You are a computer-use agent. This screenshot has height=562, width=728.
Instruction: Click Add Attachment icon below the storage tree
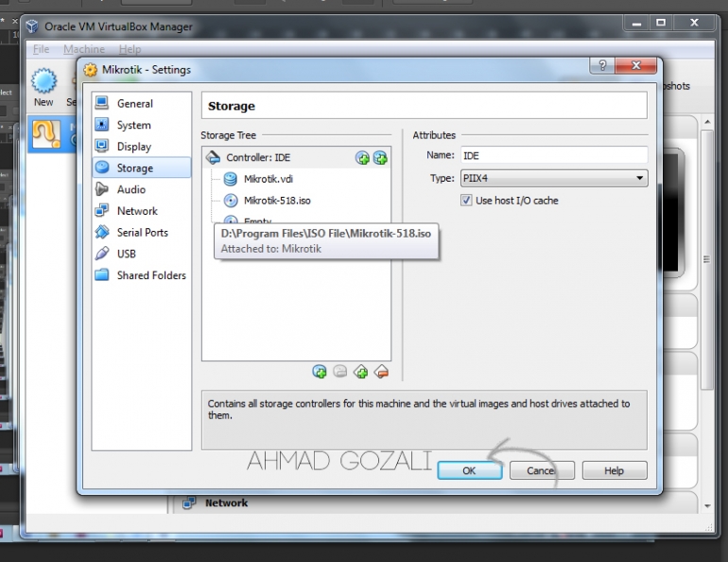click(360, 372)
